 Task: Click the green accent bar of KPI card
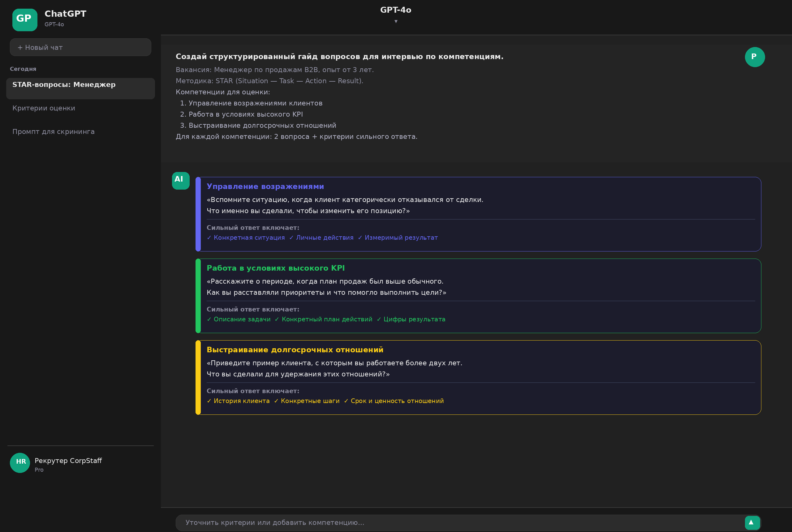pos(198,296)
